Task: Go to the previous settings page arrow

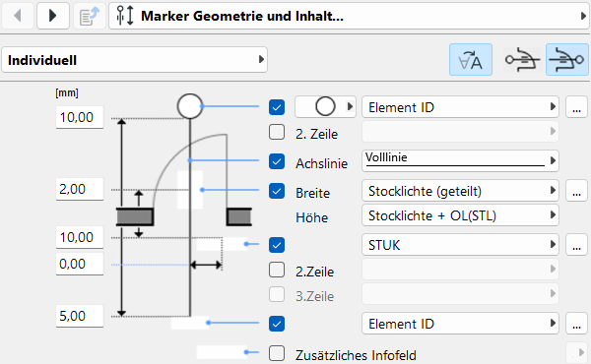Action: coord(18,16)
